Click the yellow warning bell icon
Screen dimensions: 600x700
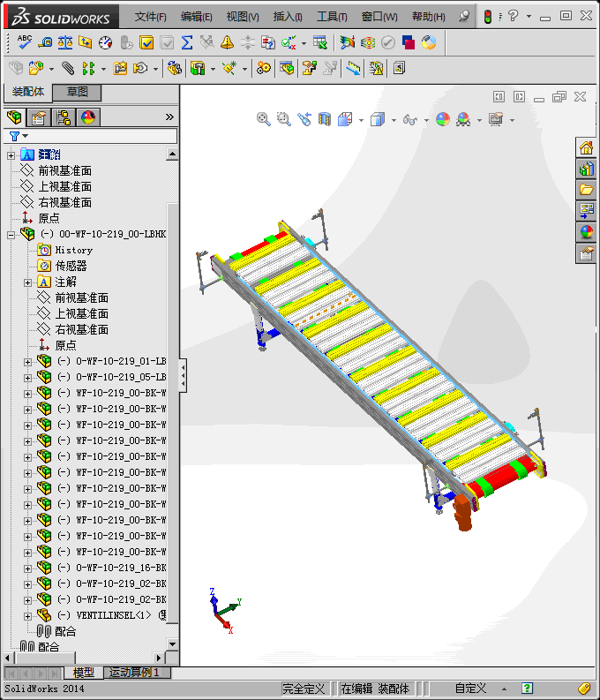(x=227, y=42)
